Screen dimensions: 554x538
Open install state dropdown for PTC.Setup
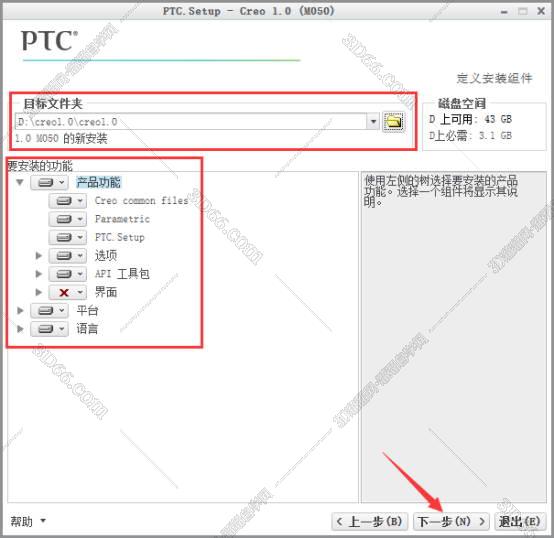click(x=67, y=237)
